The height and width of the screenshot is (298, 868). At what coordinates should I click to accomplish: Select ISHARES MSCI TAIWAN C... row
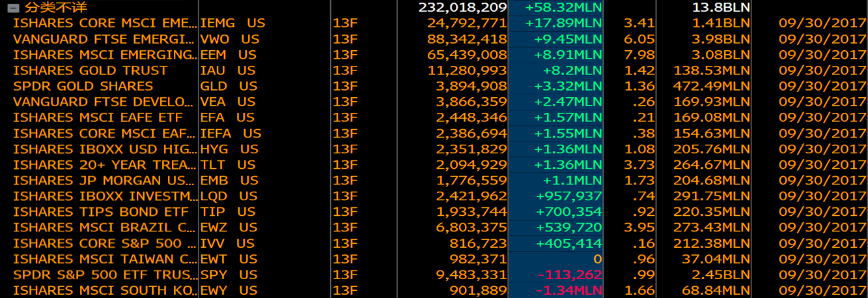(x=434, y=258)
